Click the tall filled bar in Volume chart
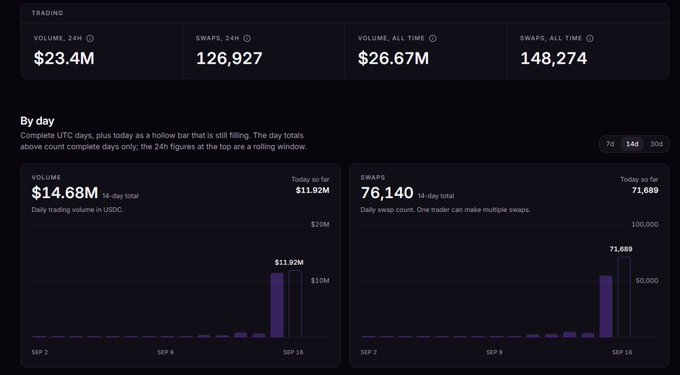This screenshot has width=680, height=375. (277, 305)
